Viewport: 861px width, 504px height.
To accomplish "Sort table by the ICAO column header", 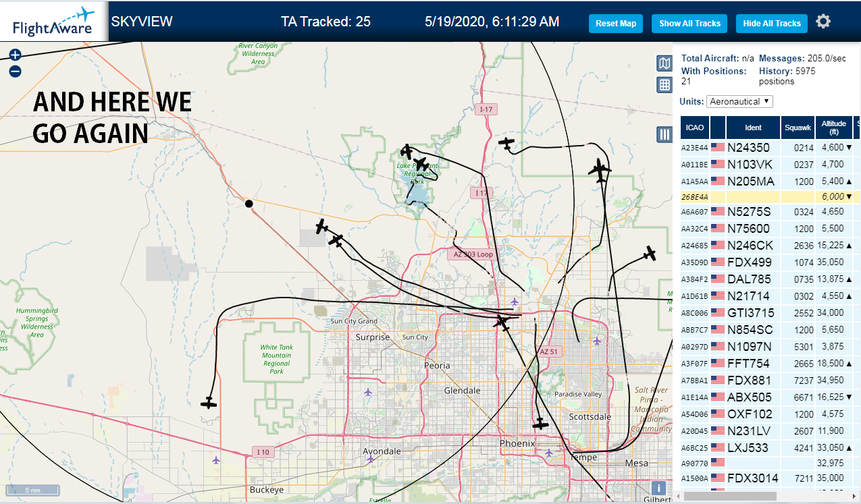I will tap(694, 128).
